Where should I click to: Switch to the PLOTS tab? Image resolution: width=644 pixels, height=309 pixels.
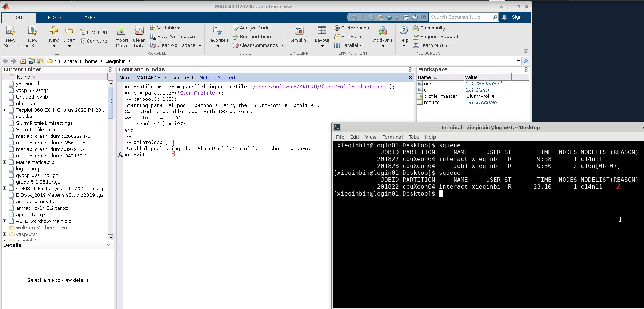click(x=55, y=17)
